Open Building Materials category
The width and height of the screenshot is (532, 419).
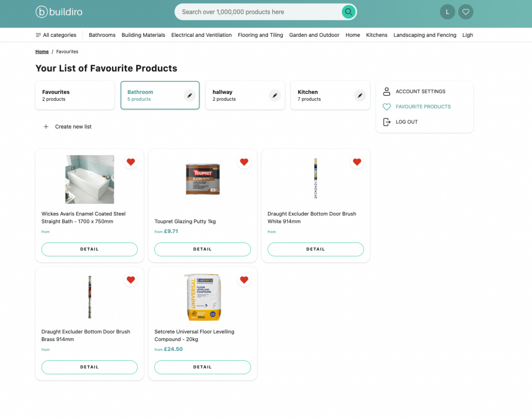coord(143,35)
